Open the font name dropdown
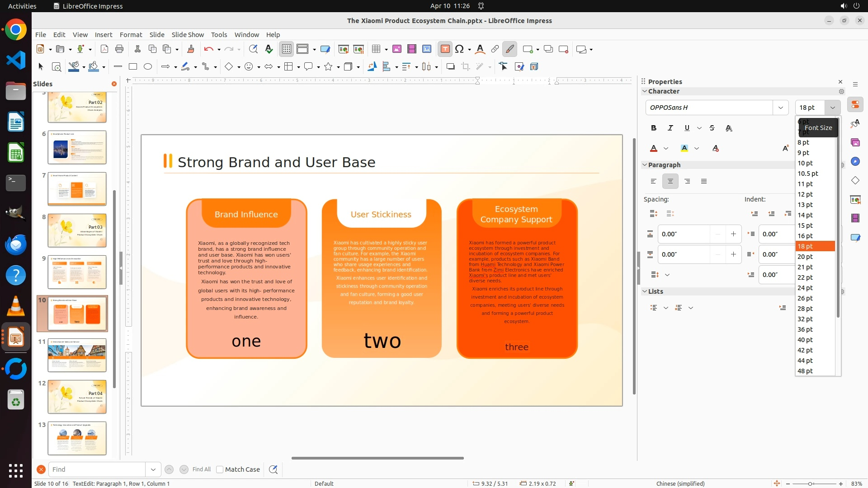 (780, 108)
